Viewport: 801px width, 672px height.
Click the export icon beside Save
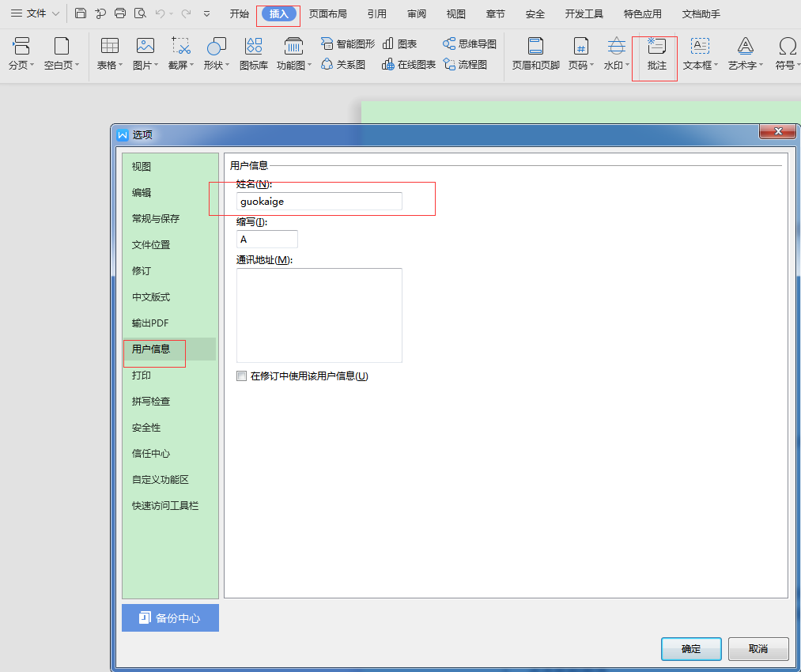click(x=100, y=13)
